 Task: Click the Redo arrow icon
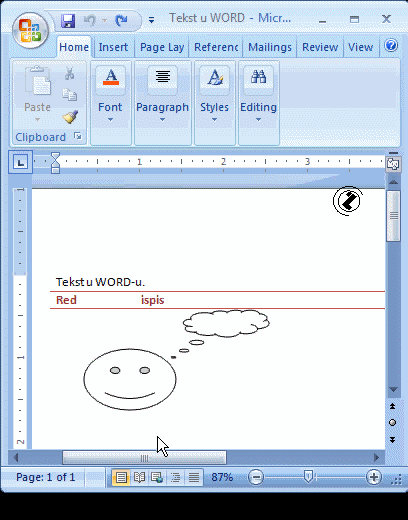121,21
